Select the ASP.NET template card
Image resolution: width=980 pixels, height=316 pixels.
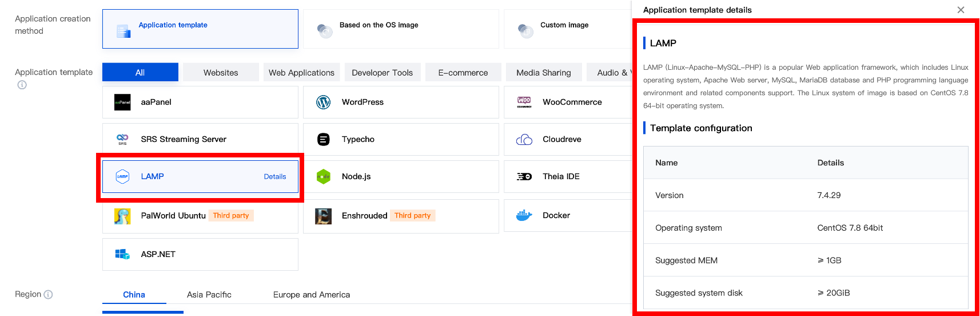(200, 254)
